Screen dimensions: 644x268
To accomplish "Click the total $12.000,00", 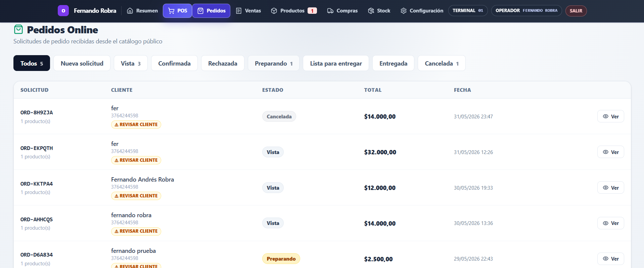I will pos(380,188).
